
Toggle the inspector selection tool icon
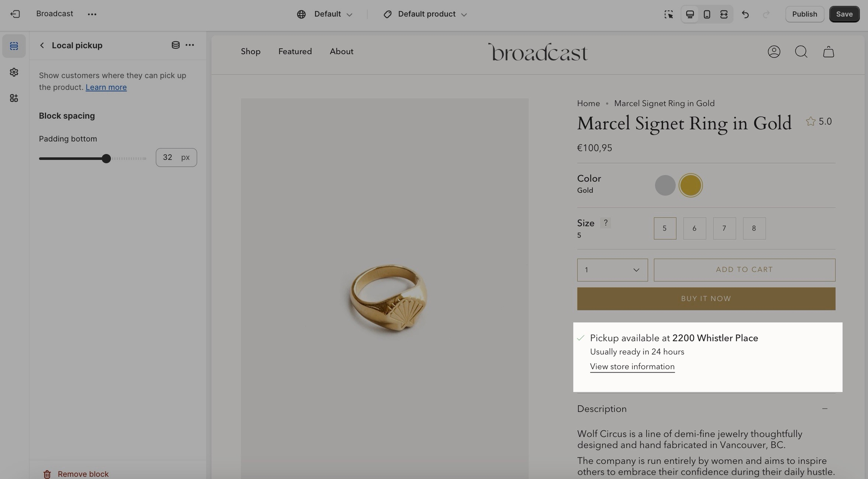(668, 14)
